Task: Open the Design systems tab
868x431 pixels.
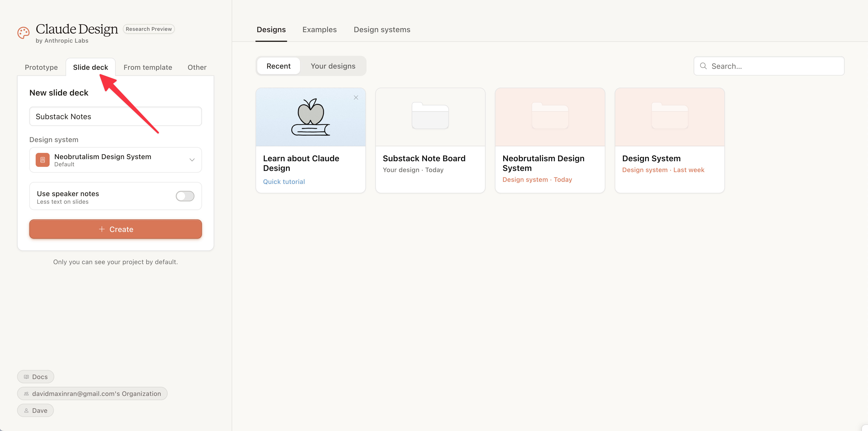Action: [382, 30]
